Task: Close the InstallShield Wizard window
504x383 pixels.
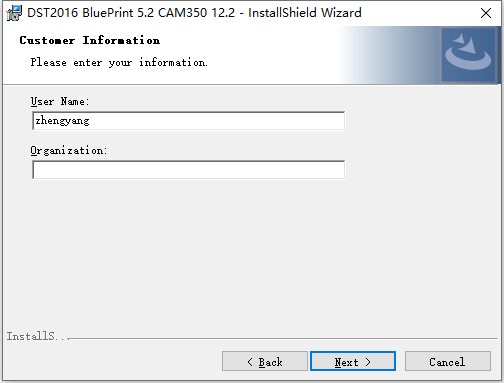Action: click(x=486, y=13)
